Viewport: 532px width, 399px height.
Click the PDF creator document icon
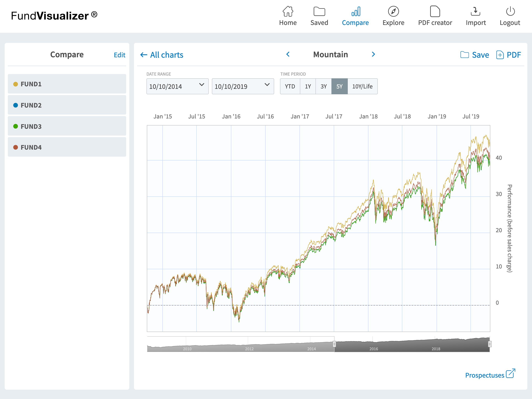pyautogui.click(x=435, y=11)
